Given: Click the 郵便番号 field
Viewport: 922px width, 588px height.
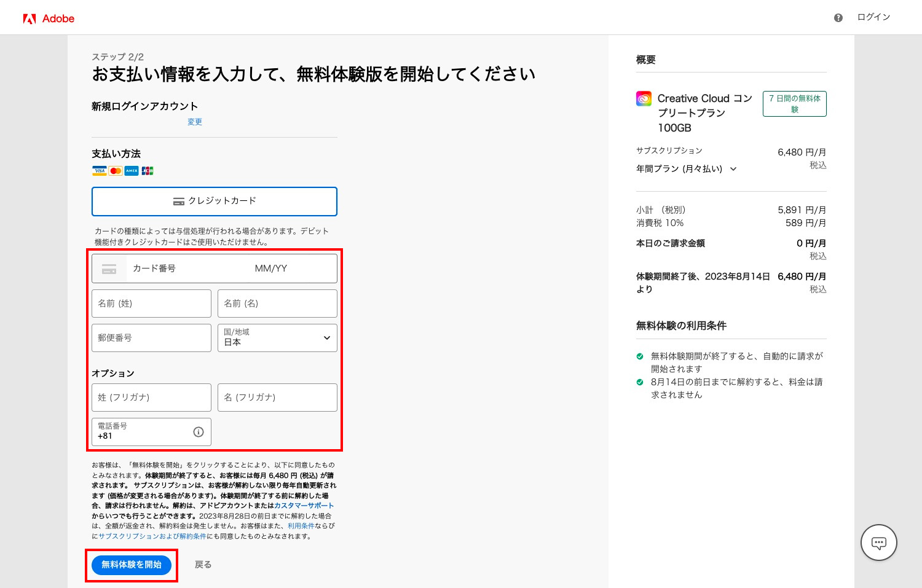Looking at the screenshot, I should click(x=151, y=338).
